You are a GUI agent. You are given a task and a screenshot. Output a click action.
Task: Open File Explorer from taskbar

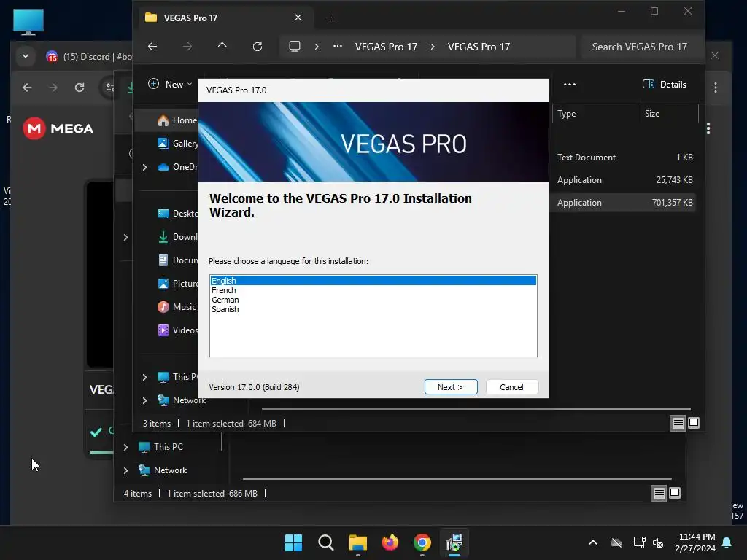(357, 542)
